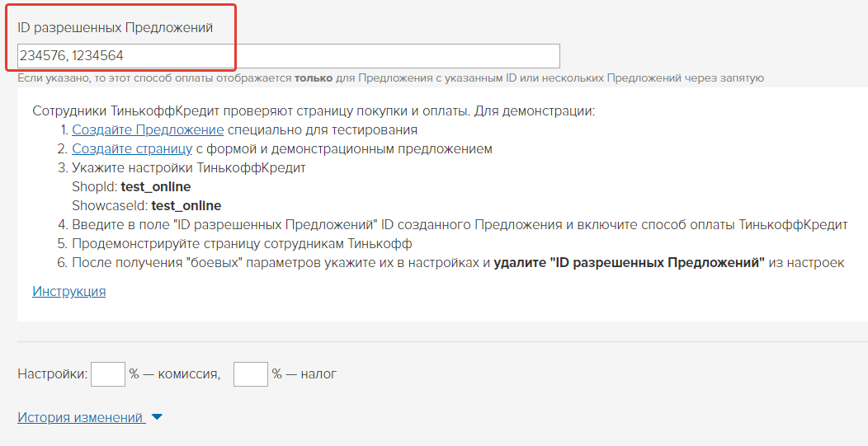
Task: Focus the налог percent input box
Action: 251,374
